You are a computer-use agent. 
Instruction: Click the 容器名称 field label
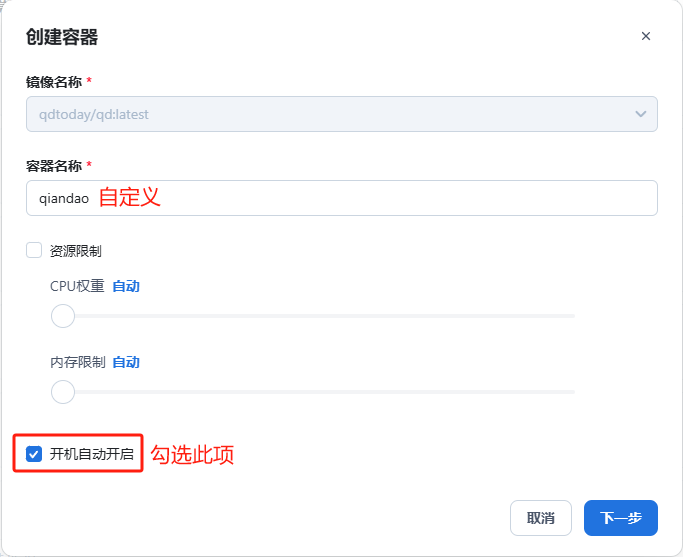click(x=54, y=165)
